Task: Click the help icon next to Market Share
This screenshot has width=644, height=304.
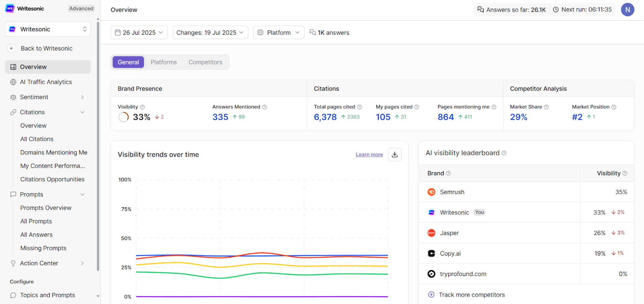Action: [x=546, y=107]
